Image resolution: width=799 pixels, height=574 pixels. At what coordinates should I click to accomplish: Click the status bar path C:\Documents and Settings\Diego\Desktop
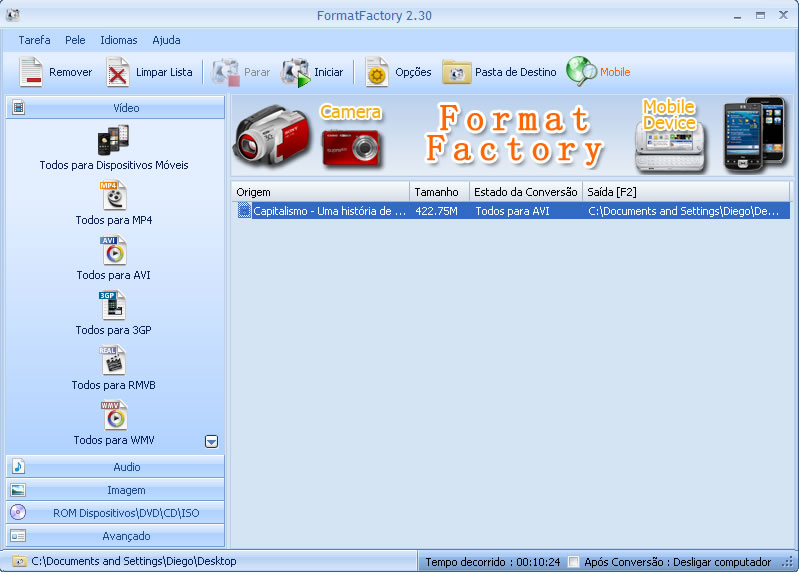[134, 561]
